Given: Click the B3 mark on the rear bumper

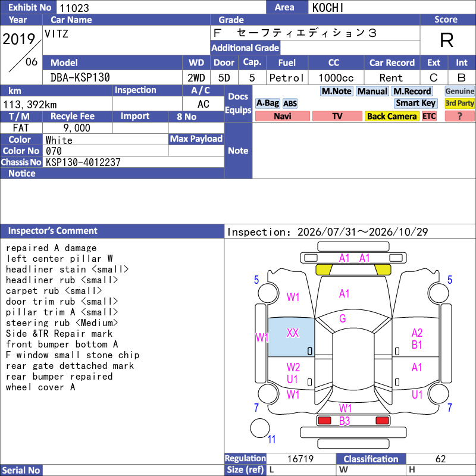Looking at the screenshot, I should coord(345,421).
